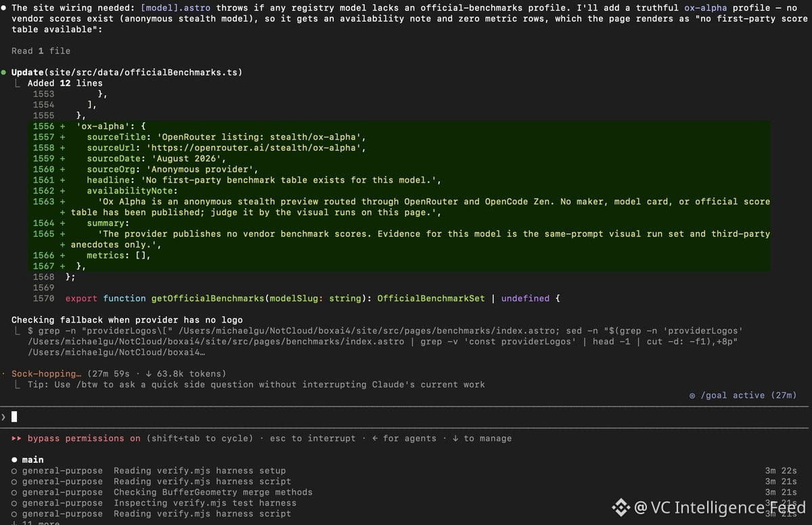The image size is (812, 525).
Task: Click the double-arrow bypass permissions icon
Action: coord(16,438)
